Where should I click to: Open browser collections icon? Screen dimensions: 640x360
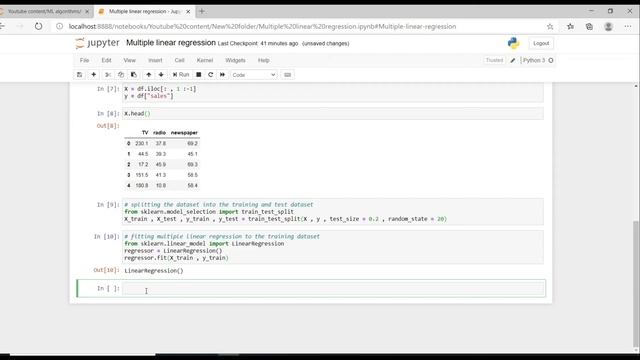click(589, 27)
